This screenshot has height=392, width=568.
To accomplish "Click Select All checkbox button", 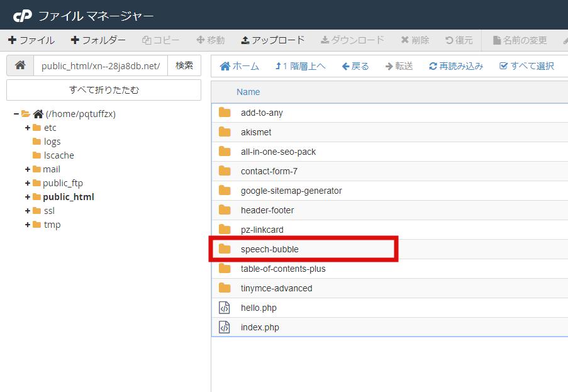I will point(526,66).
